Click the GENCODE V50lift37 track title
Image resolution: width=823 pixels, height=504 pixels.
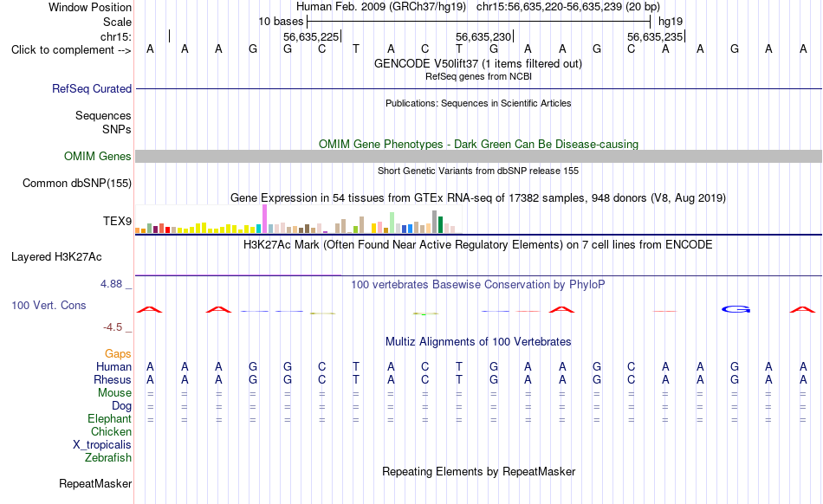477,64
